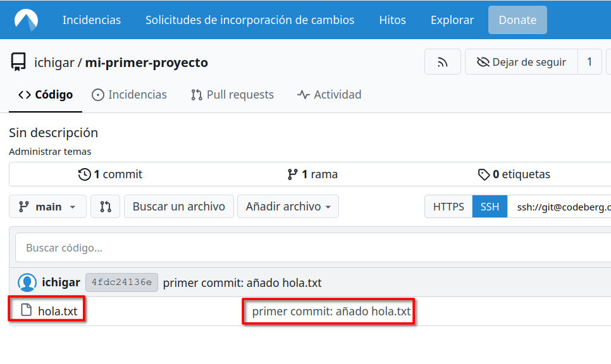Screen dimensions: 611x364
Task: Click the Codeberg mountain logo
Action: [x=26, y=20]
